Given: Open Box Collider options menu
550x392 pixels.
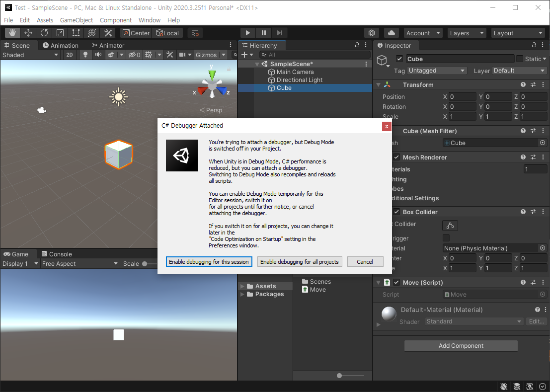Looking at the screenshot, I should [x=543, y=212].
